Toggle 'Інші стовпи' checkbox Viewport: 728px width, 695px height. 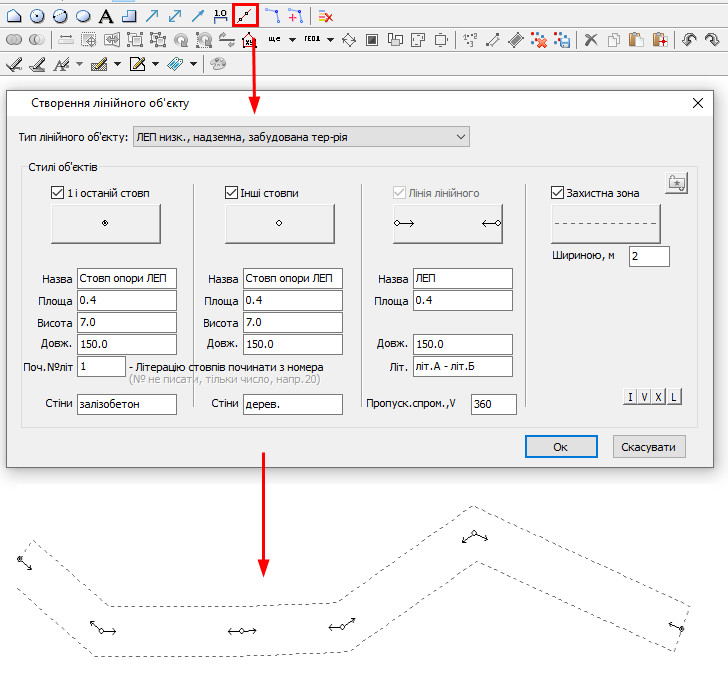[231, 192]
